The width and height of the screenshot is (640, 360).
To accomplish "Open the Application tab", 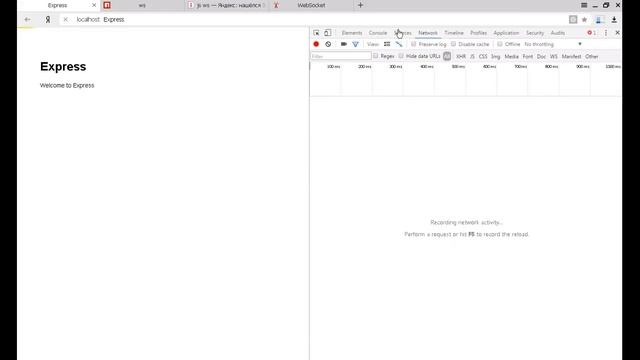I will [506, 33].
